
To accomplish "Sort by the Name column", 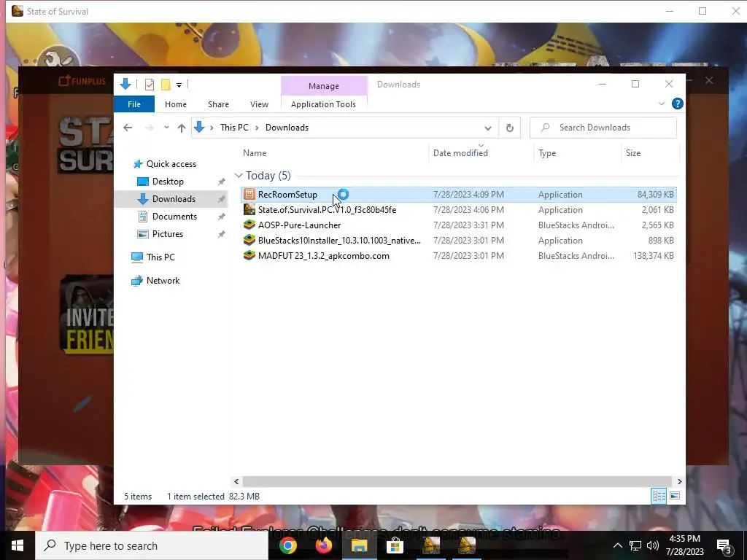I will 255,153.
